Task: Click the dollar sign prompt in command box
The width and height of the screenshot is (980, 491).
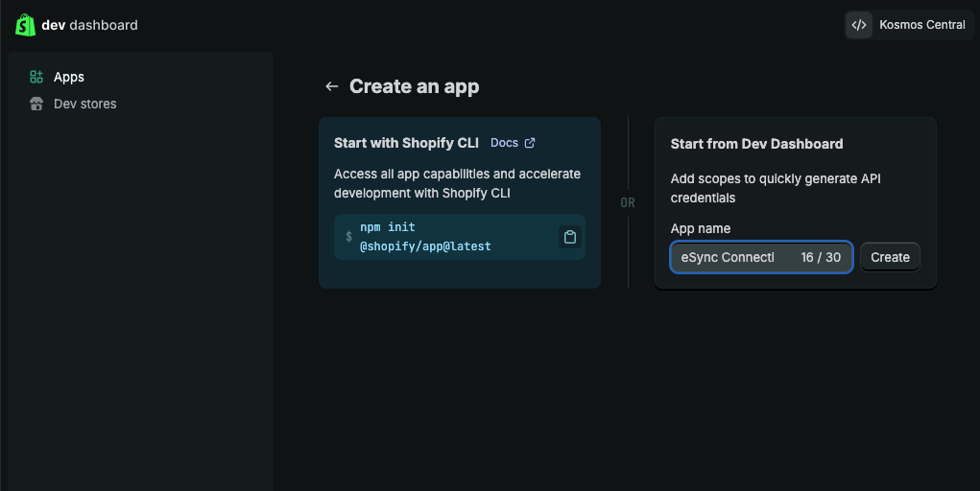Action: tap(348, 237)
